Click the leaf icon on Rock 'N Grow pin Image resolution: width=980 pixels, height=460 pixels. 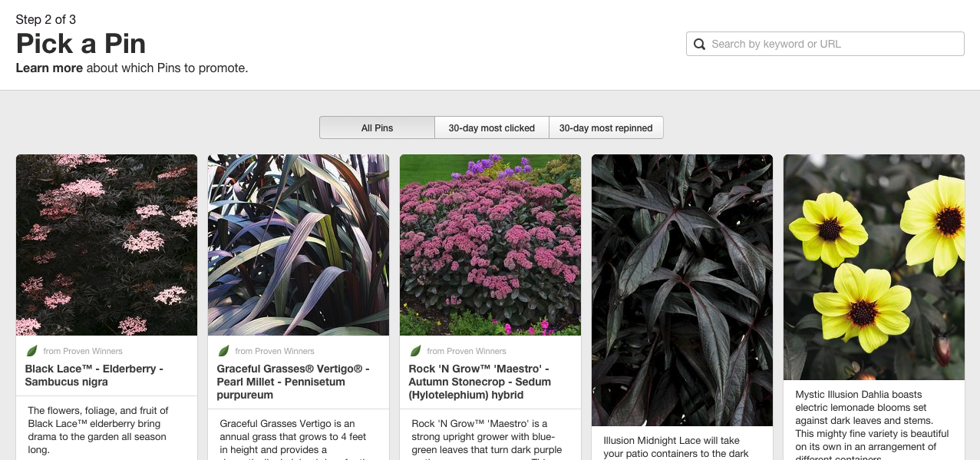coord(415,351)
